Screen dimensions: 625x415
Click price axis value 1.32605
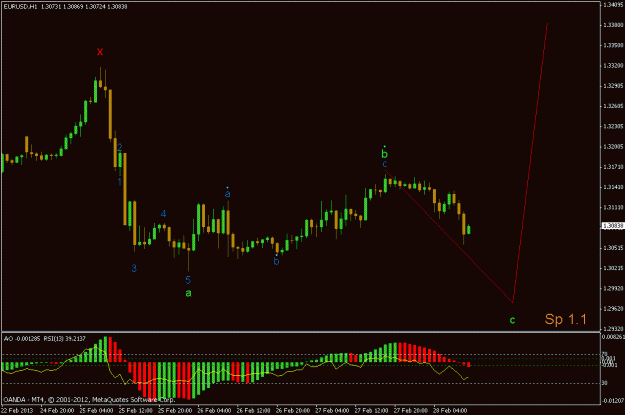click(613, 106)
